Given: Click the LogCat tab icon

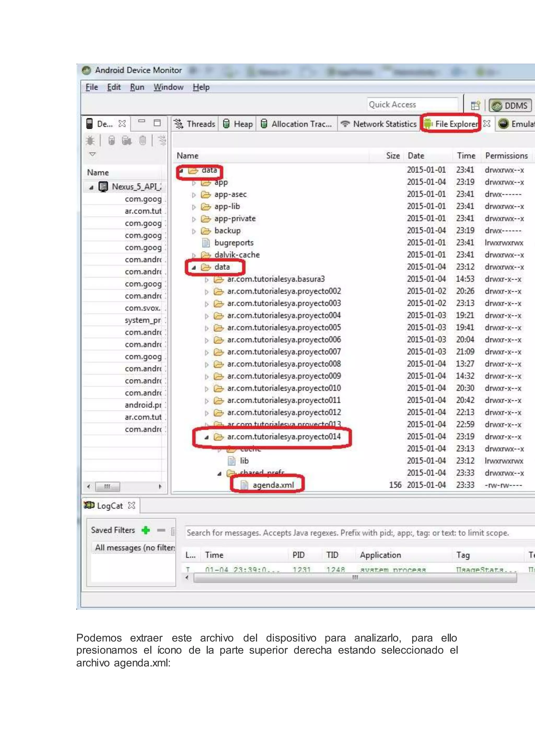Looking at the screenshot, I should click(x=89, y=505).
